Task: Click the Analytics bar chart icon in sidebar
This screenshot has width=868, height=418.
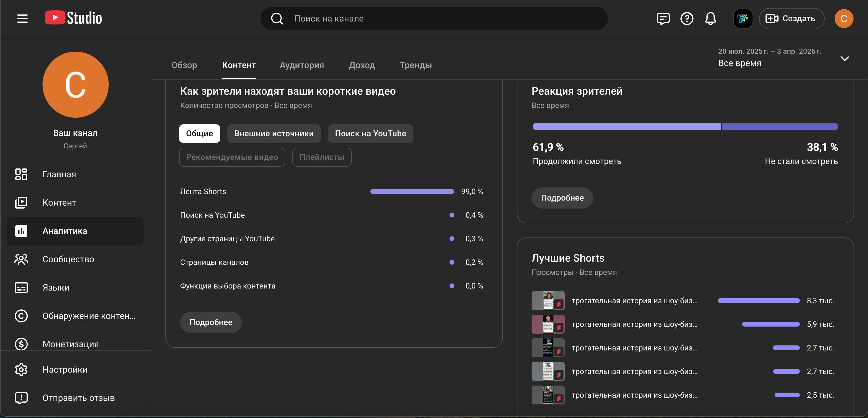Action: point(21,231)
